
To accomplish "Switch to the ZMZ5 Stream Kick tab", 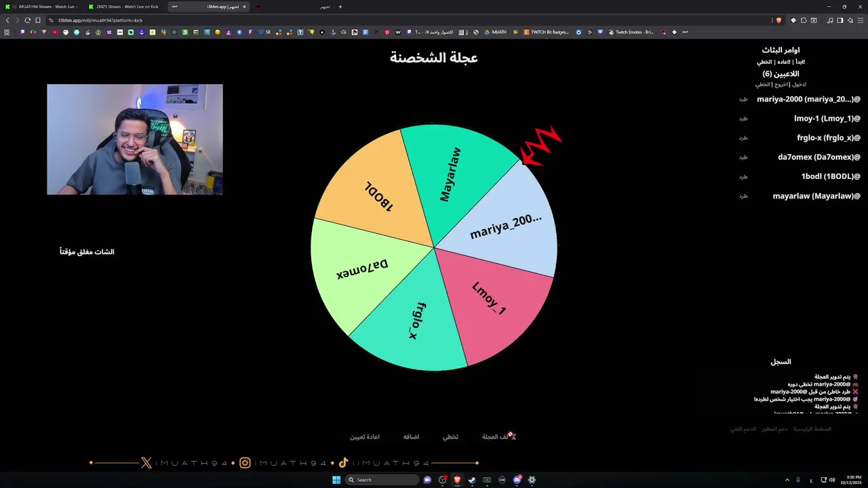I will (x=124, y=7).
